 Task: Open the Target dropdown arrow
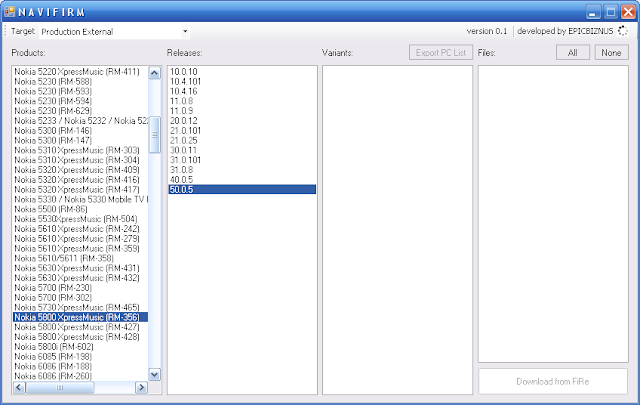(185, 31)
